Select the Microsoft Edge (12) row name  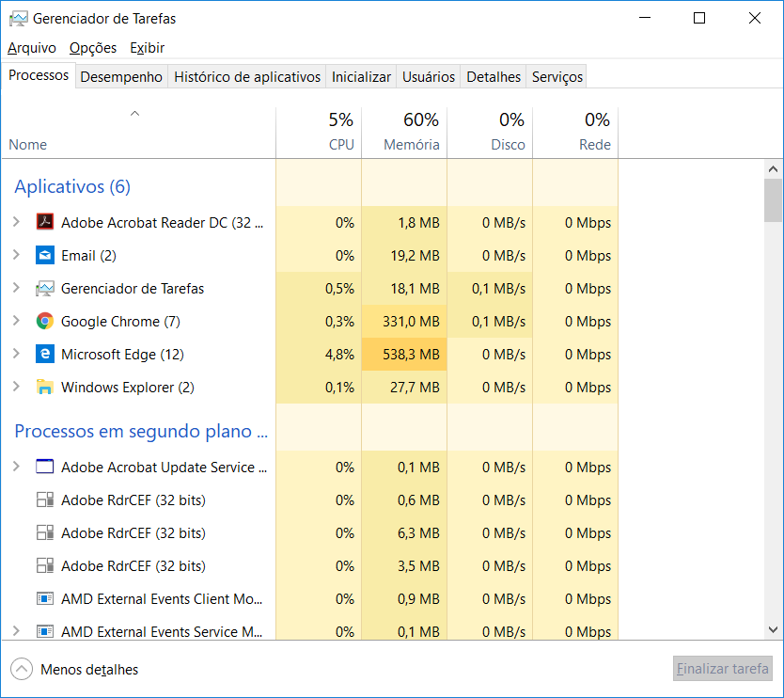tap(122, 355)
